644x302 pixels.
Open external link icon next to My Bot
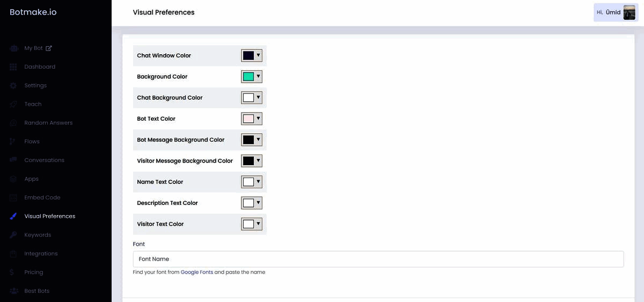[49, 48]
